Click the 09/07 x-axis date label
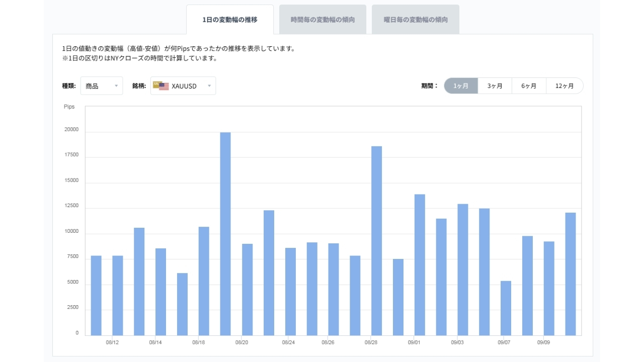The height and width of the screenshot is (362, 644). click(x=504, y=342)
